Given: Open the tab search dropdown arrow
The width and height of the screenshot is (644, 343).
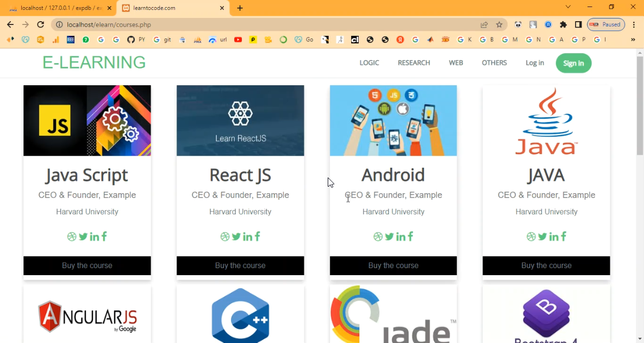Looking at the screenshot, I should pyautogui.click(x=568, y=7).
